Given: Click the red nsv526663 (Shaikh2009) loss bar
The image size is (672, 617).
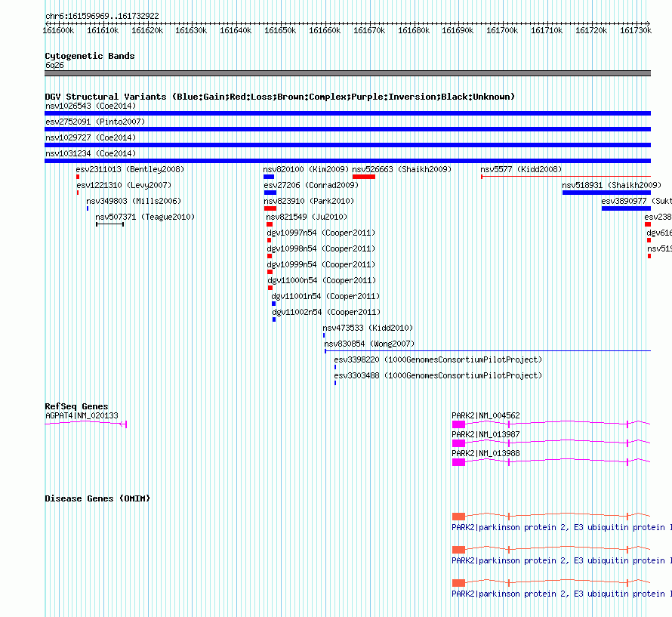Looking at the screenshot, I should click(364, 177).
